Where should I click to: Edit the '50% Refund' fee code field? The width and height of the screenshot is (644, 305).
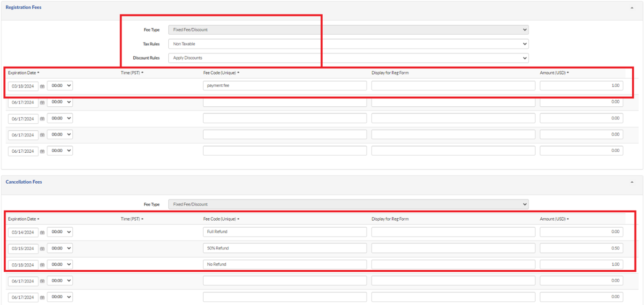tap(285, 248)
